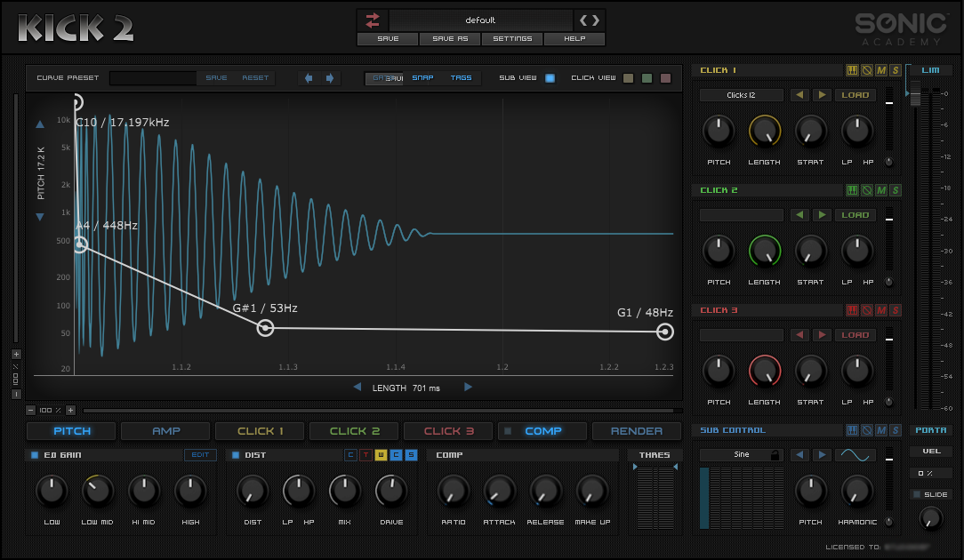Mute Click 2 with its green M button
964x560 pixels.
tap(881, 190)
